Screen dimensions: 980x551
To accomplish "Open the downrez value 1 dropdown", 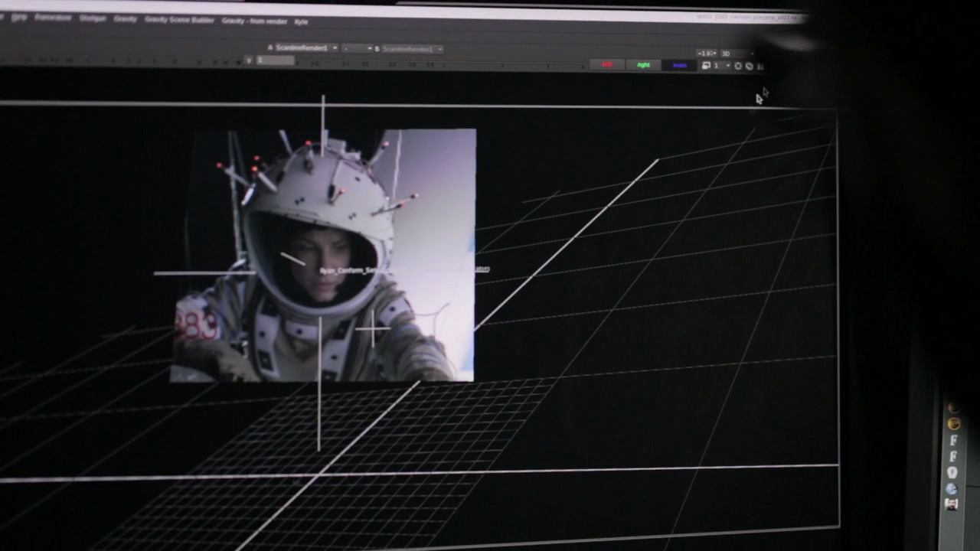I will (722, 66).
